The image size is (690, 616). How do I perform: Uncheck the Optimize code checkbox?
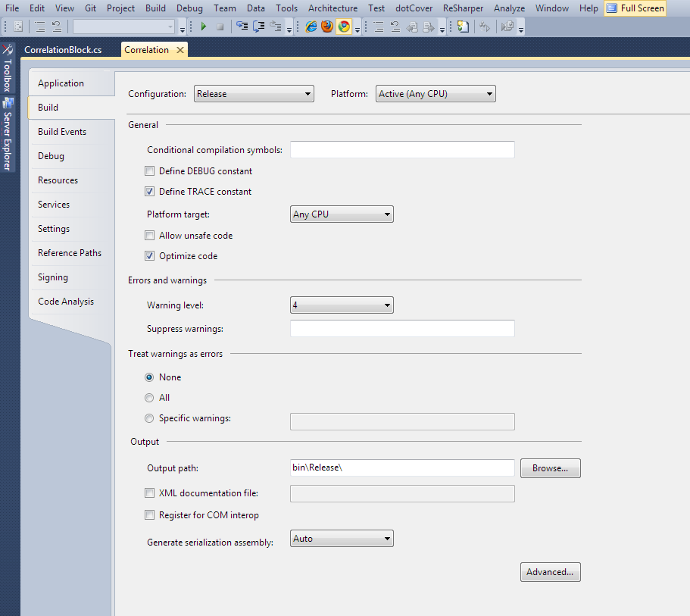point(150,256)
